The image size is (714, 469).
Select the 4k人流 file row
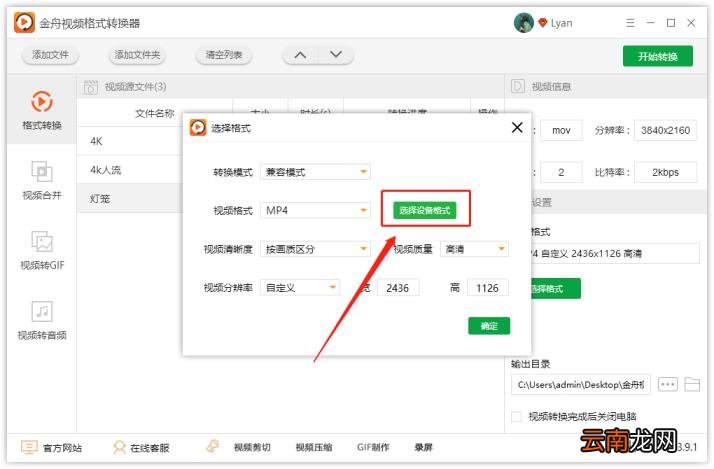(130, 170)
